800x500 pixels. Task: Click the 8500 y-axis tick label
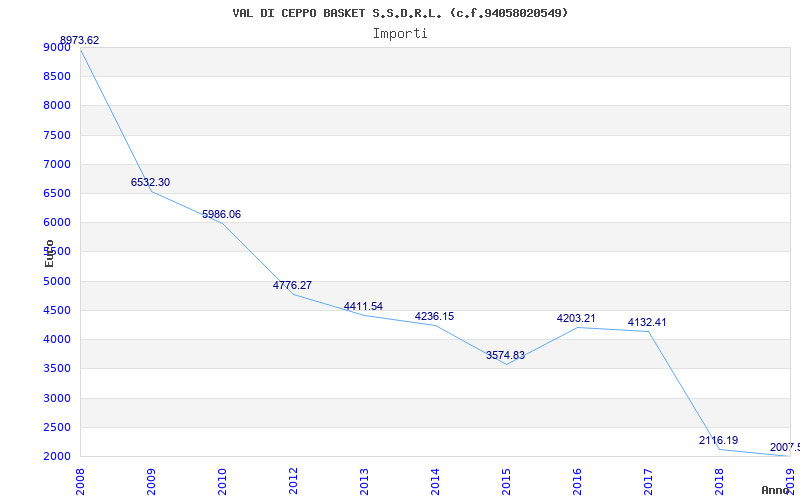[57, 77]
